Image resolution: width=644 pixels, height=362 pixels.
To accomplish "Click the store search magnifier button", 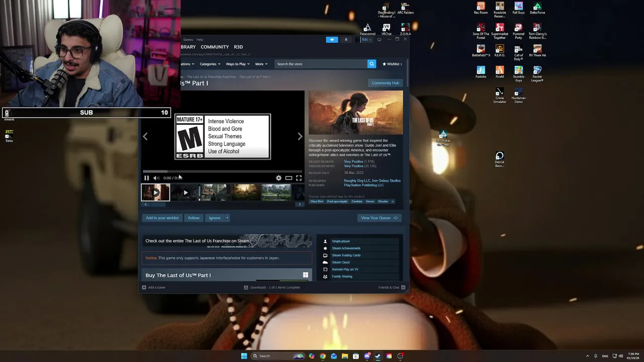I will click(371, 64).
